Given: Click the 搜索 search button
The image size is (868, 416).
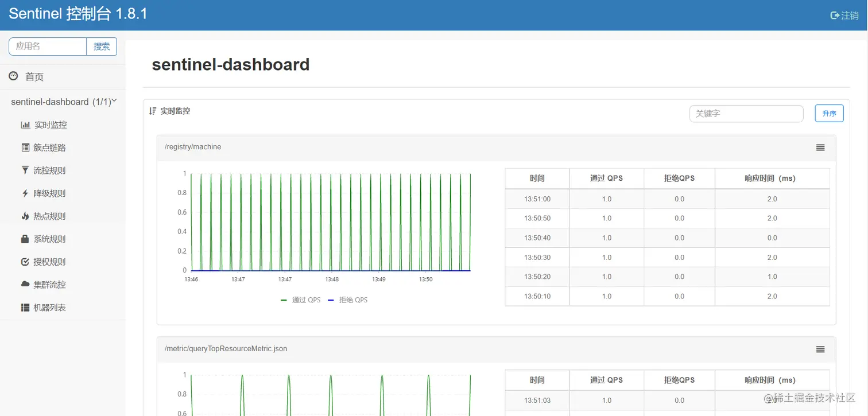Looking at the screenshot, I should [102, 46].
